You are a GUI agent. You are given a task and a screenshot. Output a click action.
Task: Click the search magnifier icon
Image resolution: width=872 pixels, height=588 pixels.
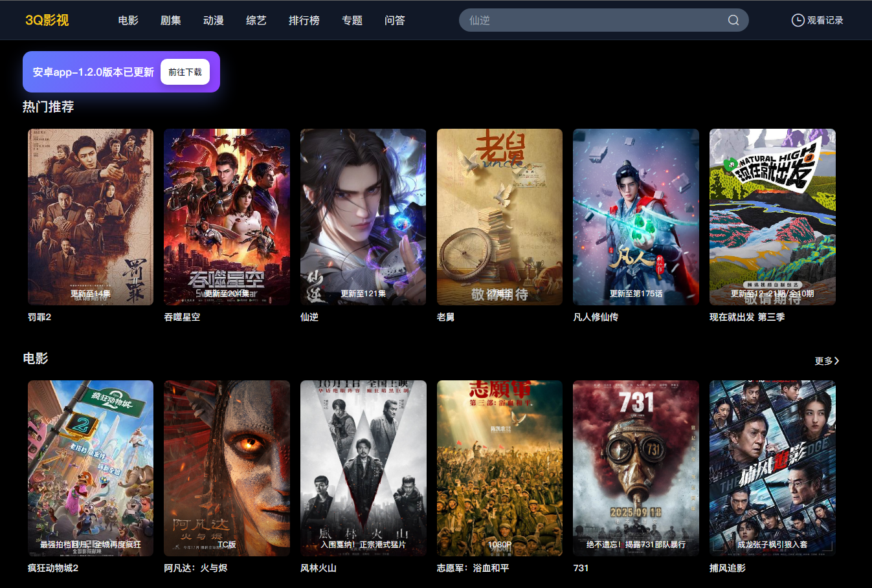pyautogui.click(x=733, y=20)
